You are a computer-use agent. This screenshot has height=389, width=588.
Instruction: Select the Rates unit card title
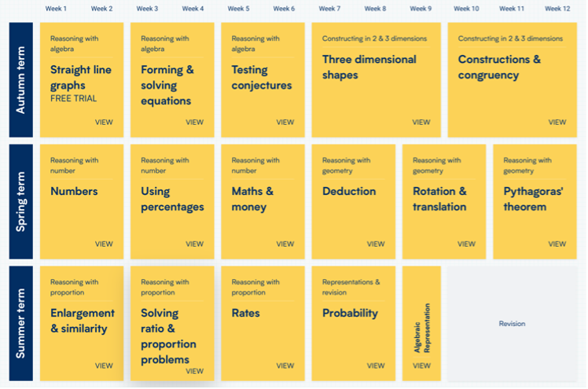[245, 313]
